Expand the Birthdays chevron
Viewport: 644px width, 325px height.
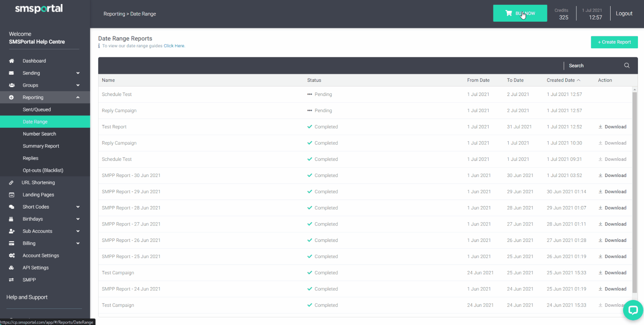(78, 219)
